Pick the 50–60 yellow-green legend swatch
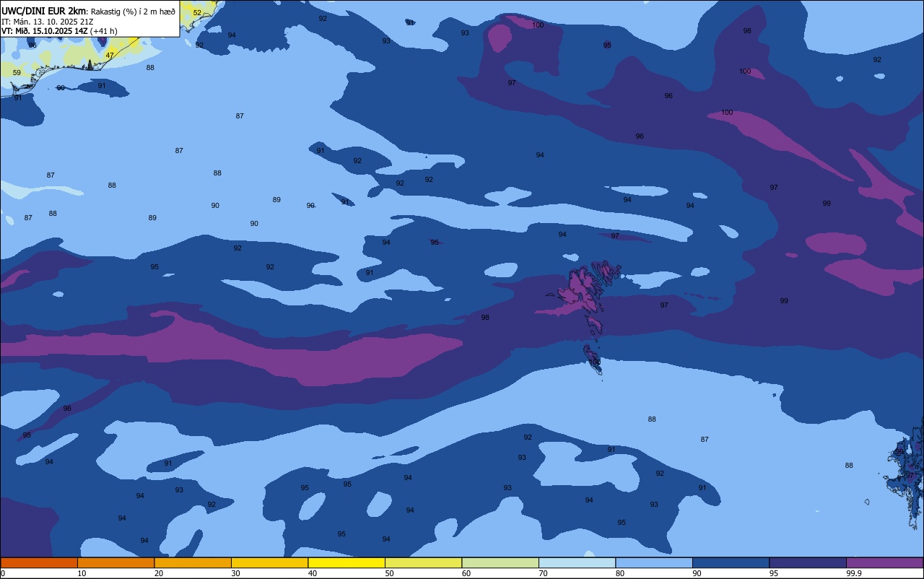This screenshot has width=924, height=579. [423, 562]
